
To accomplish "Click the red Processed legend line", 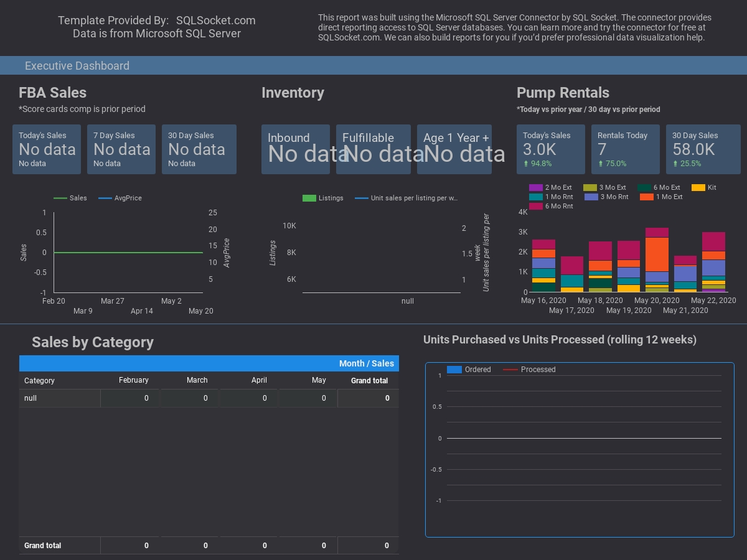I will pos(510,370).
